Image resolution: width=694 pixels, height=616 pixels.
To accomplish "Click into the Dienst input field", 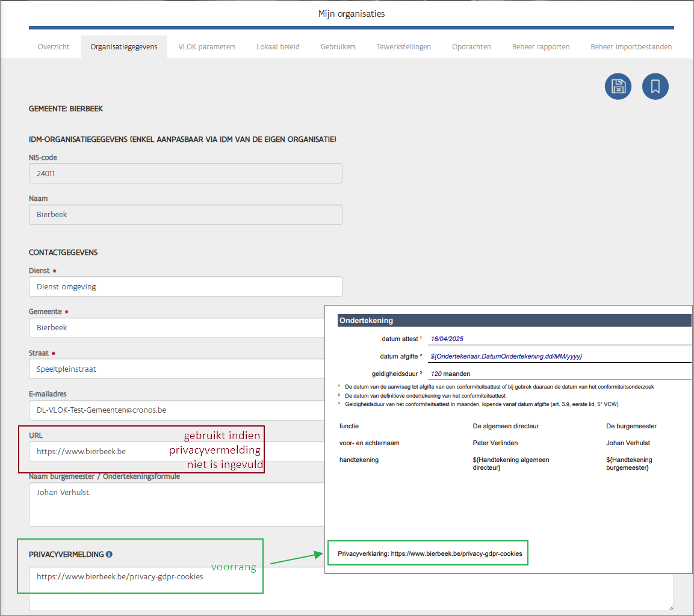I will pyautogui.click(x=185, y=287).
